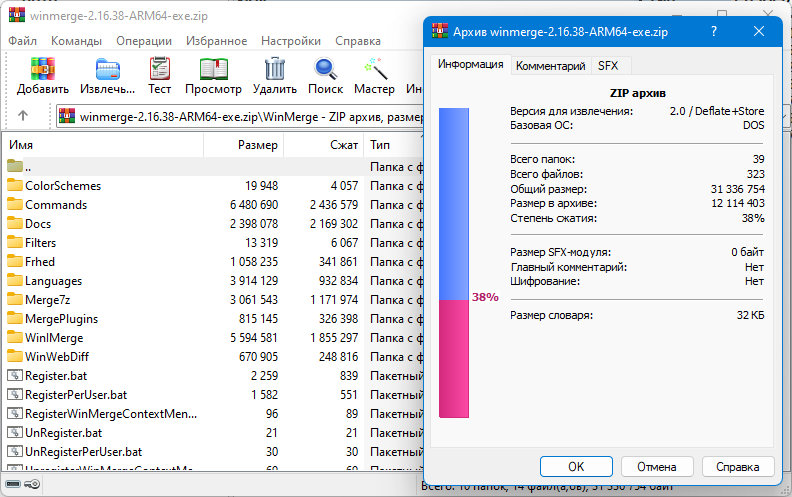Click the Docs folder icon

[15, 223]
